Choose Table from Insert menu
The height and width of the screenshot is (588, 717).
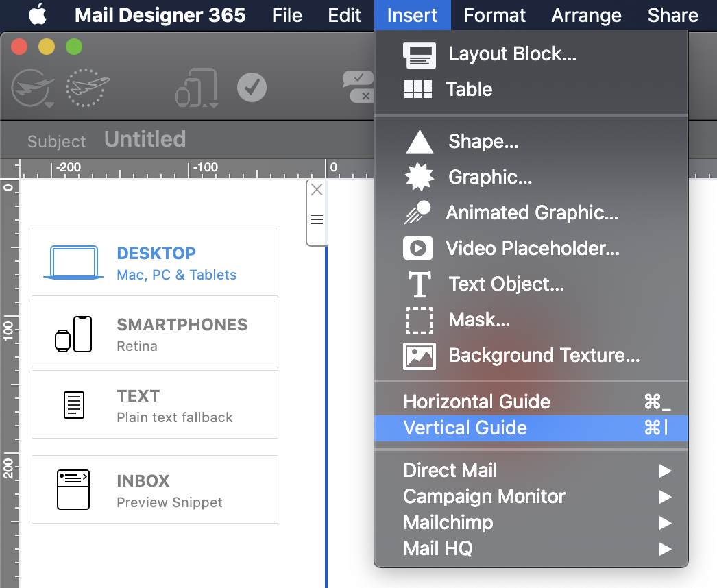pyautogui.click(x=531, y=89)
